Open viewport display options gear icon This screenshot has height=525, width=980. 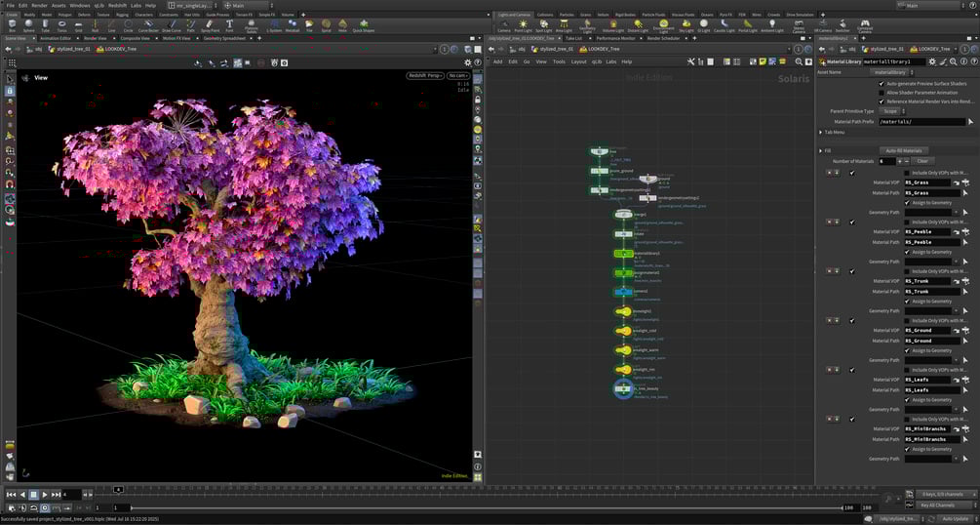tap(467, 62)
